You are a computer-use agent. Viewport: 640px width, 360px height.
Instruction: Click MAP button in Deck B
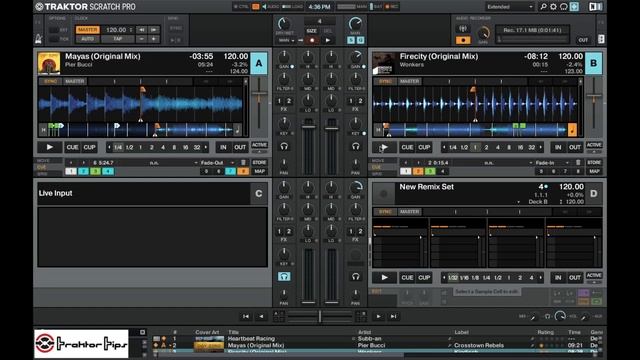pos(594,171)
